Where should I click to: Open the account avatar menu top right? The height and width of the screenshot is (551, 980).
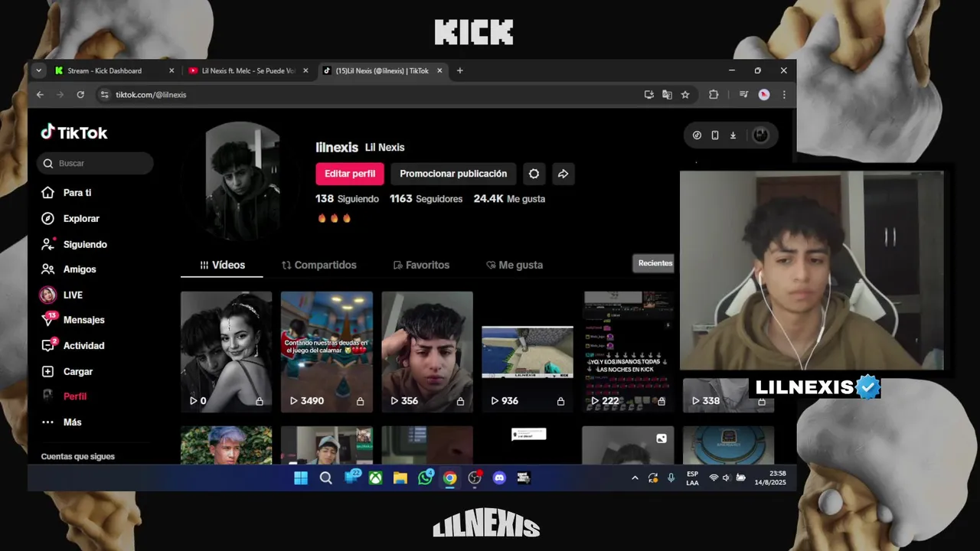(760, 135)
